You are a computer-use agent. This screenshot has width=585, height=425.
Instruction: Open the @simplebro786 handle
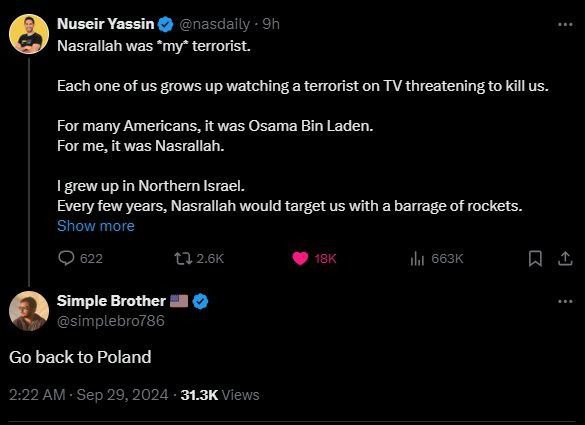coord(110,321)
